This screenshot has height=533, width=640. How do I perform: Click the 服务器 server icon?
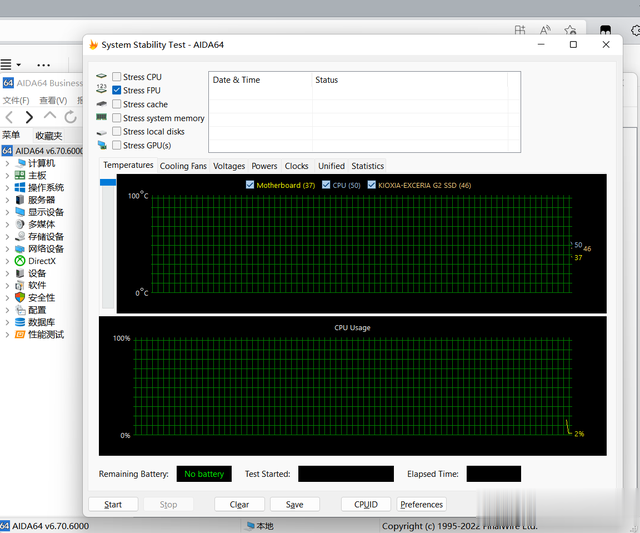click(20, 200)
